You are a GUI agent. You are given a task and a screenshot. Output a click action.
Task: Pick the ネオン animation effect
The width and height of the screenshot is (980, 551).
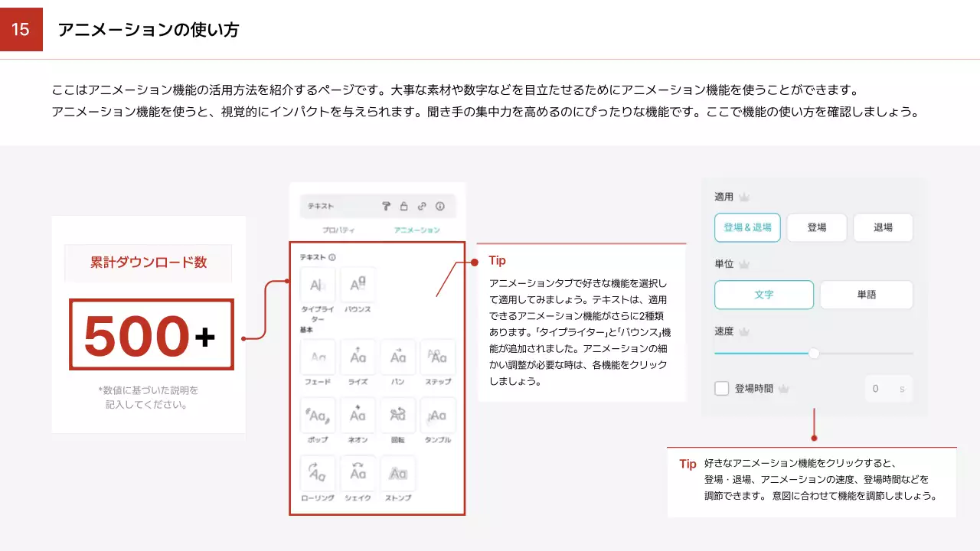pyautogui.click(x=358, y=416)
